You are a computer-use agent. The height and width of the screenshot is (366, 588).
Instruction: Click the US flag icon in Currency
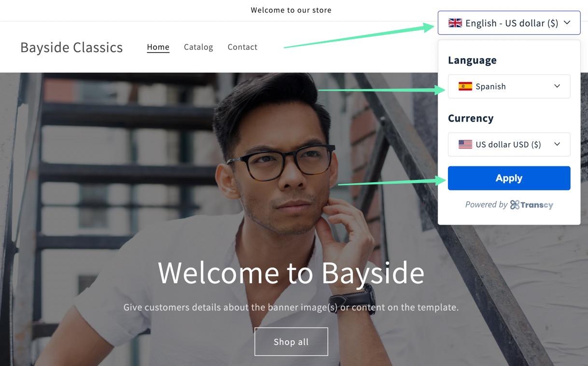465,144
